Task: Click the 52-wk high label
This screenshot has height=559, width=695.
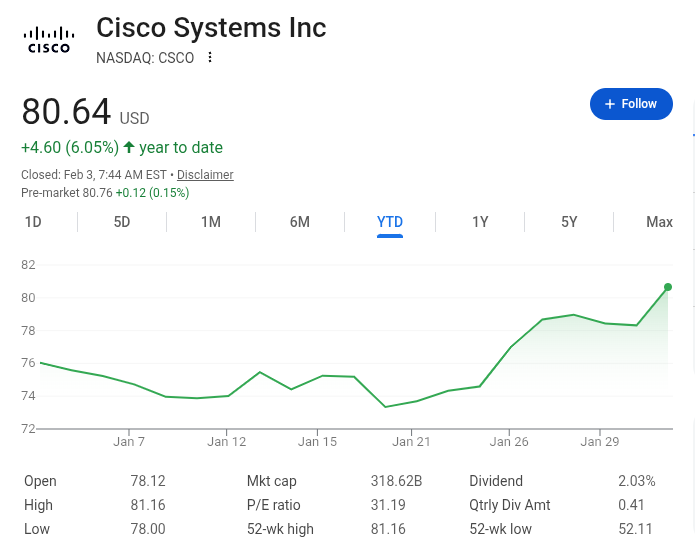Action: coord(280,529)
